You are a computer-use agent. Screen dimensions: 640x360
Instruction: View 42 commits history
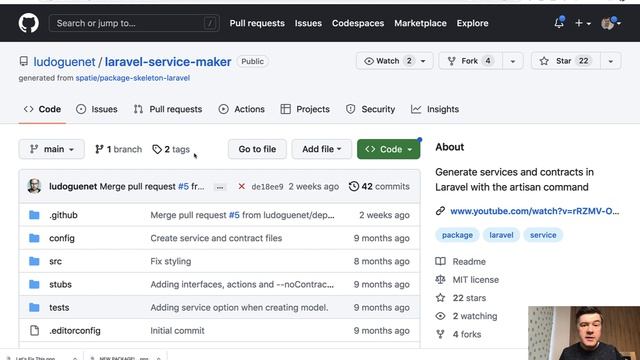[x=379, y=187]
